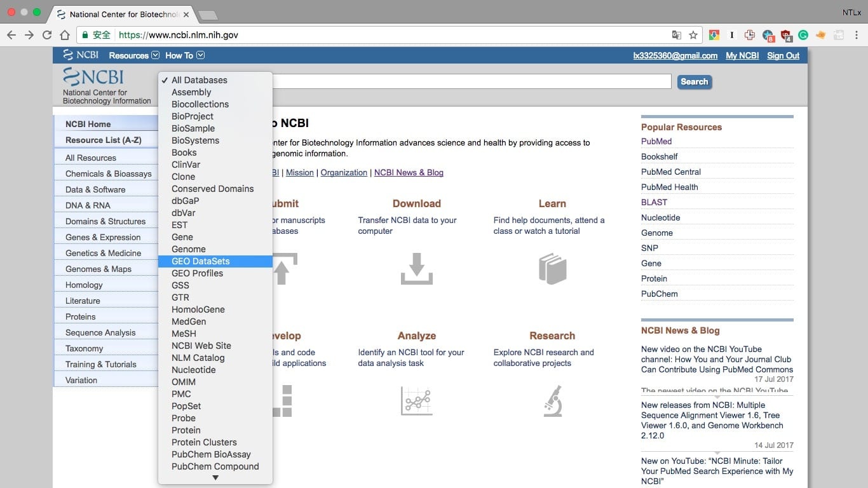Open Training & Tutorials in the sidebar
The image size is (868, 488).
(x=101, y=364)
